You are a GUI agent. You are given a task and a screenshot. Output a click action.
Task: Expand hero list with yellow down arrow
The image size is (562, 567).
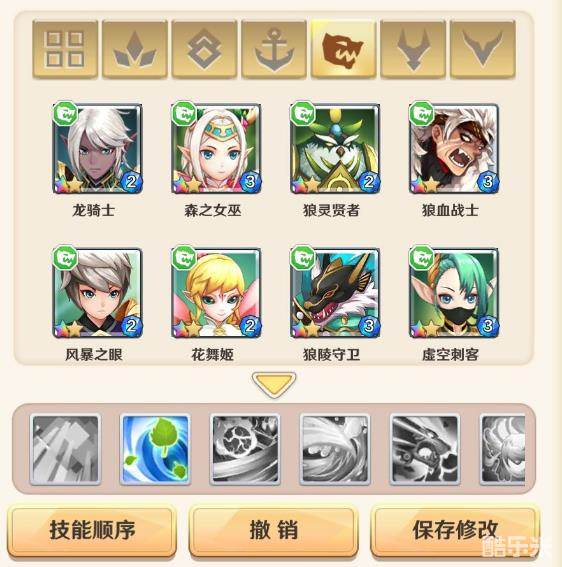click(274, 384)
